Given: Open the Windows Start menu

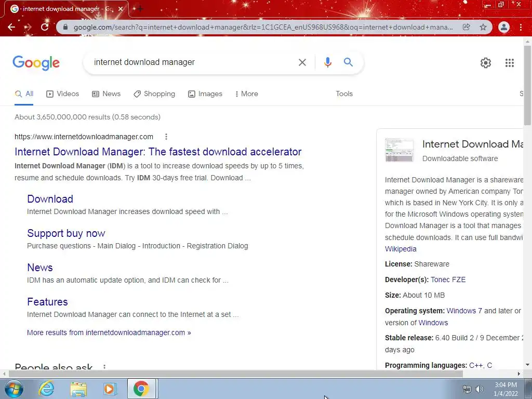Looking at the screenshot, I should pyautogui.click(x=14, y=389).
